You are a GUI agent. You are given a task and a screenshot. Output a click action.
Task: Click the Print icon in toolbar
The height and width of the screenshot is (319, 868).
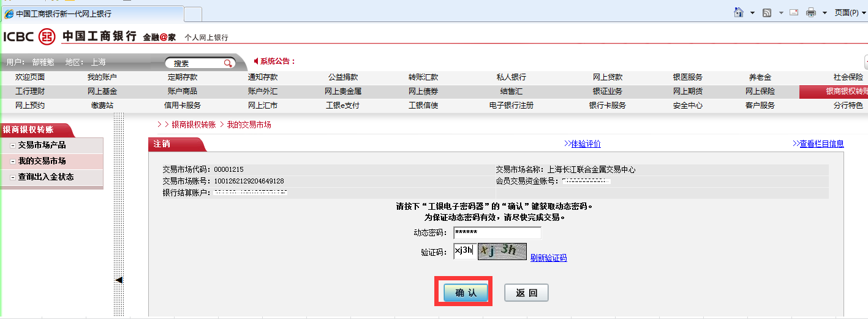[811, 12]
